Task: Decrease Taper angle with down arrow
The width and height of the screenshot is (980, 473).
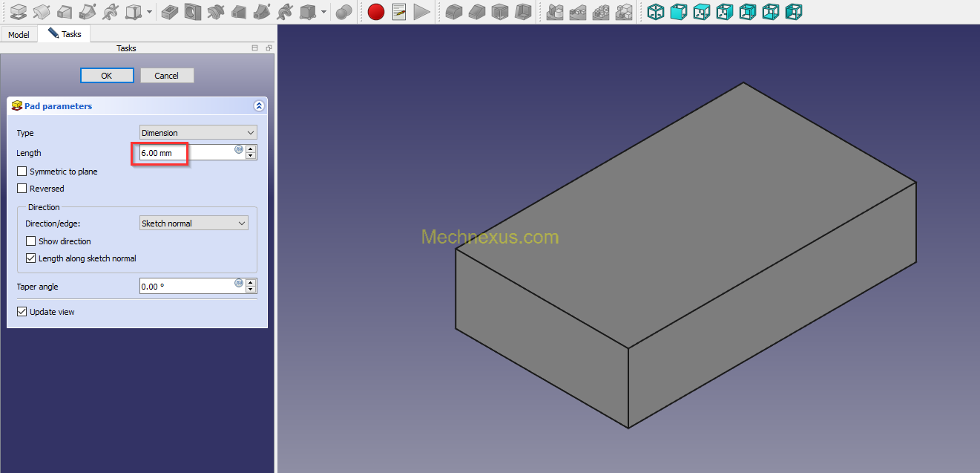Action: (251, 290)
